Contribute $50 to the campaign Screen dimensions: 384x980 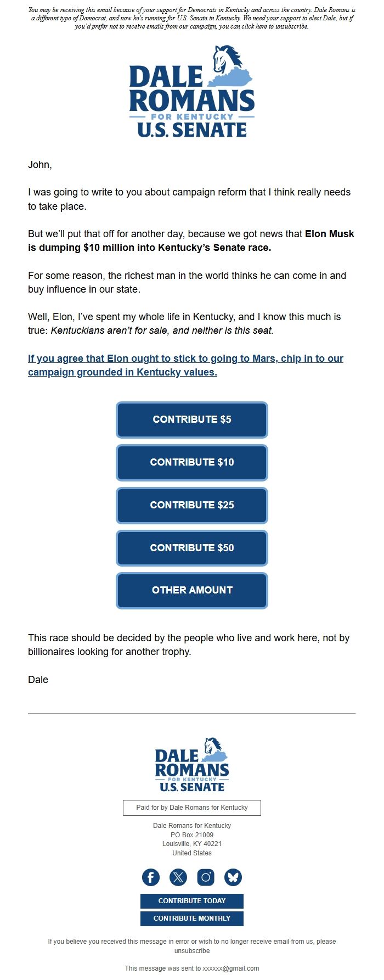pos(191,547)
